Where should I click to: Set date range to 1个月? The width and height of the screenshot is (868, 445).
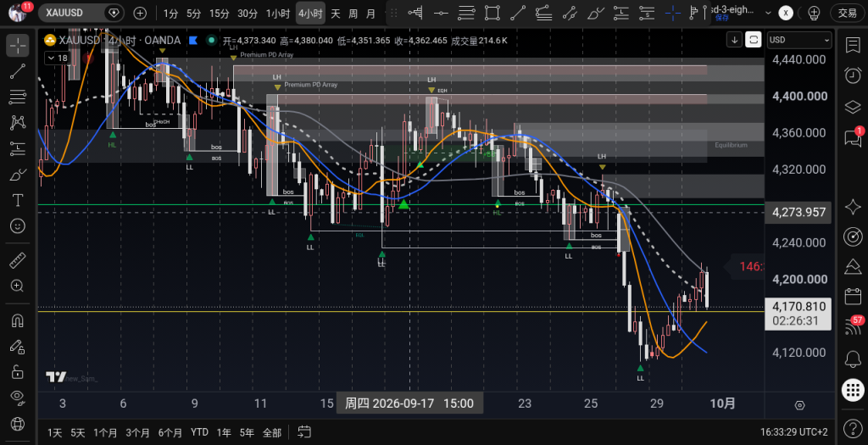(105, 432)
